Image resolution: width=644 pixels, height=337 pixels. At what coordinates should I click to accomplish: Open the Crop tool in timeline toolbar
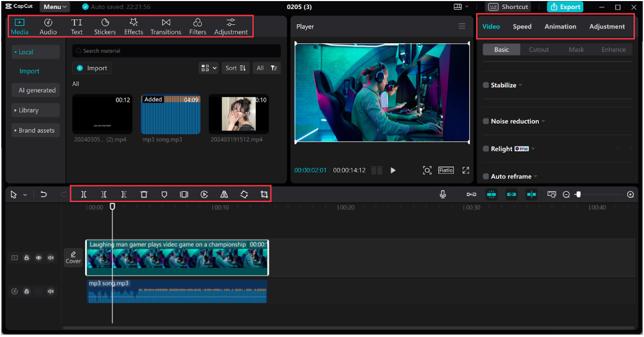click(264, 195)
